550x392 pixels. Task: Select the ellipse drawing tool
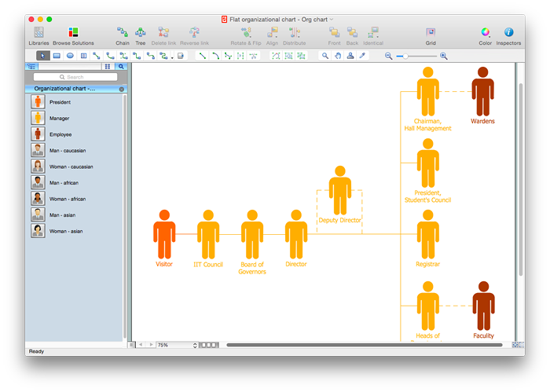point(70,56)
